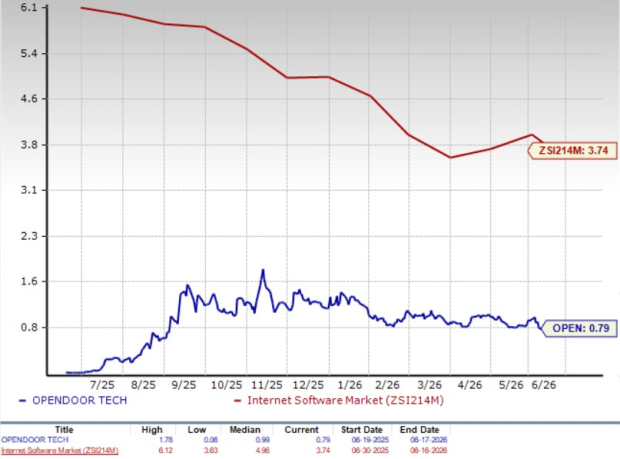620x459 pixels.
Task: Click the Median column header
Action: [x=245, y=430]
